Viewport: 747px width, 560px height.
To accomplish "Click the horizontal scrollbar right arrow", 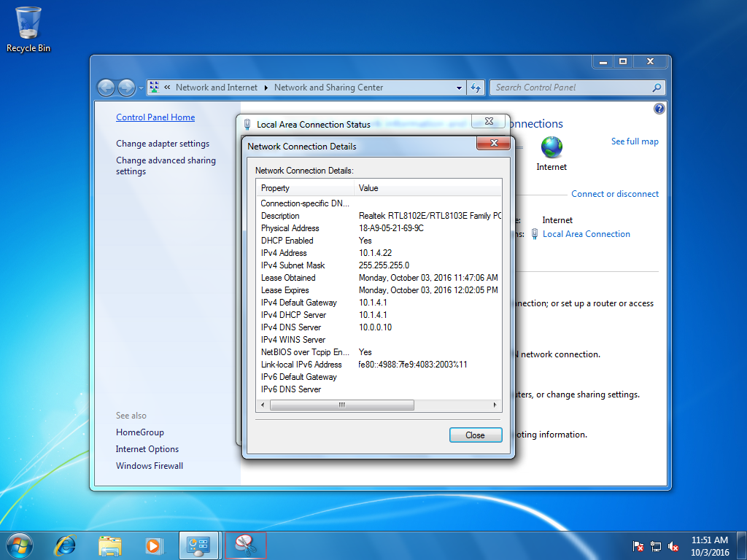I will (495, 405).
